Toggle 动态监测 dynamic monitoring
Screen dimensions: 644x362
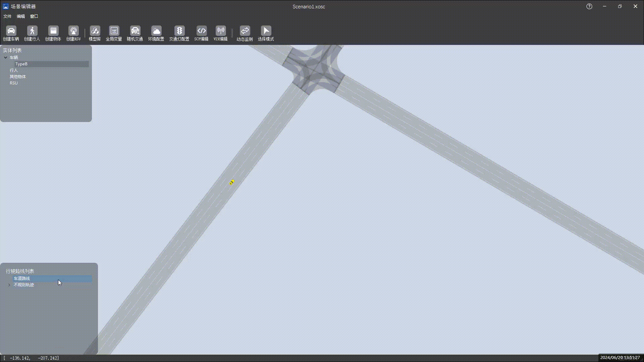pos(245,31)
